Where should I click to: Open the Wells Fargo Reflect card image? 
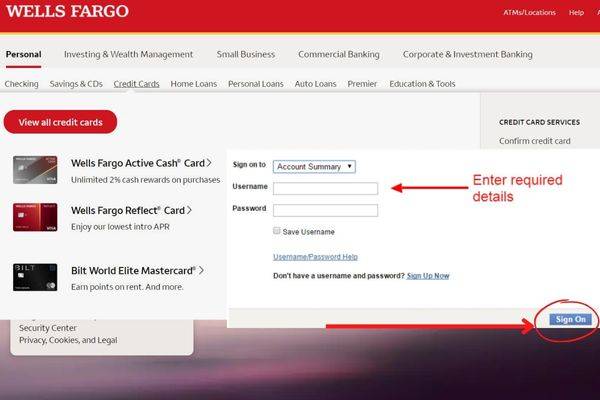click(x=35, y=217)
